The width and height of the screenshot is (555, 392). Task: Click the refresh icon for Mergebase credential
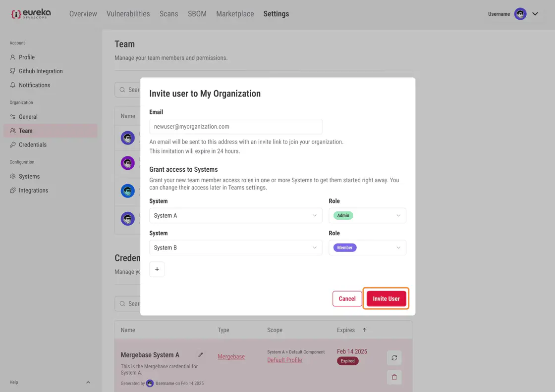pos(394,357)
